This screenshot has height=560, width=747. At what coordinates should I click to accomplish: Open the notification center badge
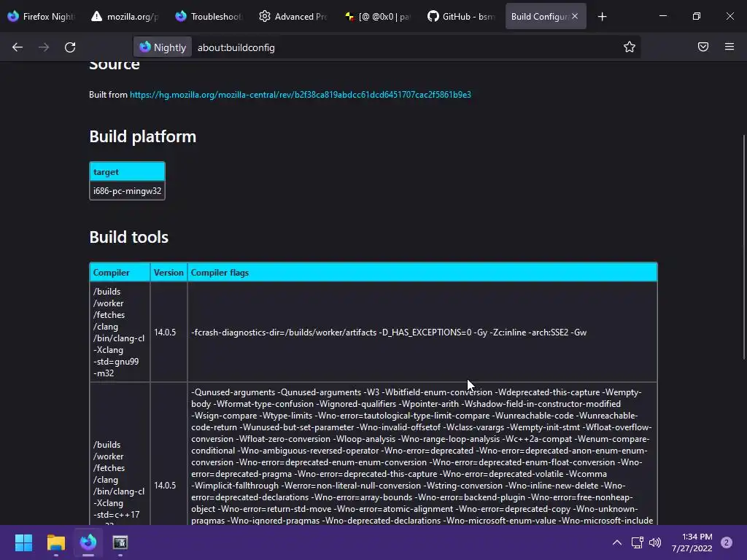(x=727, y=542)
